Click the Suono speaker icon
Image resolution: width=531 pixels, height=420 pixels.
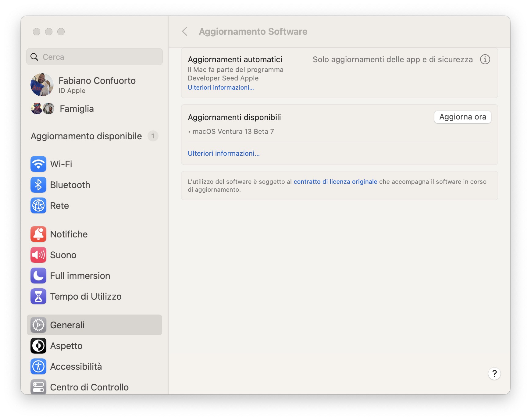point(38,255)
